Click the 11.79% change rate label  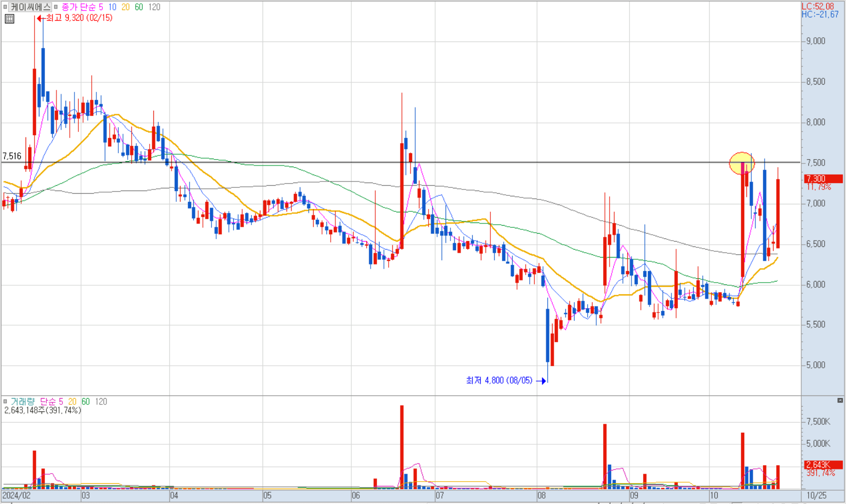coord(818,187)
